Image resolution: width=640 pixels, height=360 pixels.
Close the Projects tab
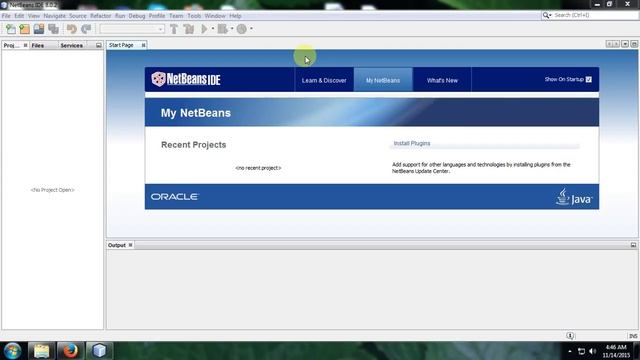tap(25, 45)
